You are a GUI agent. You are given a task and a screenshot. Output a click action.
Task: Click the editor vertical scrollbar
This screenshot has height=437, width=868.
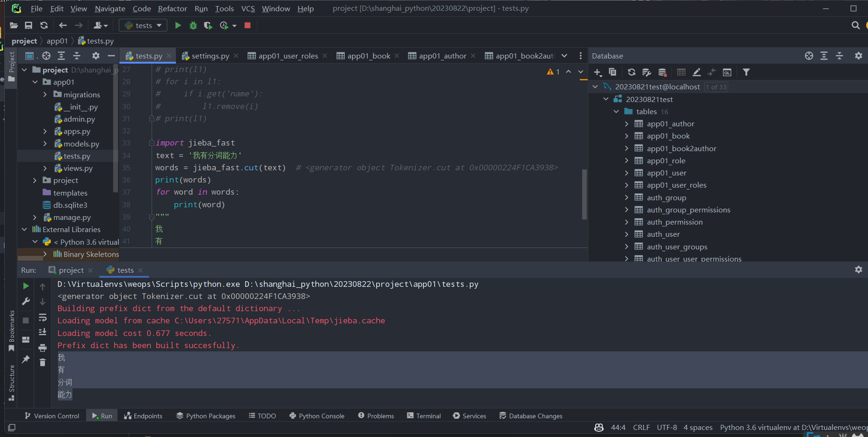tap(584, 194)
